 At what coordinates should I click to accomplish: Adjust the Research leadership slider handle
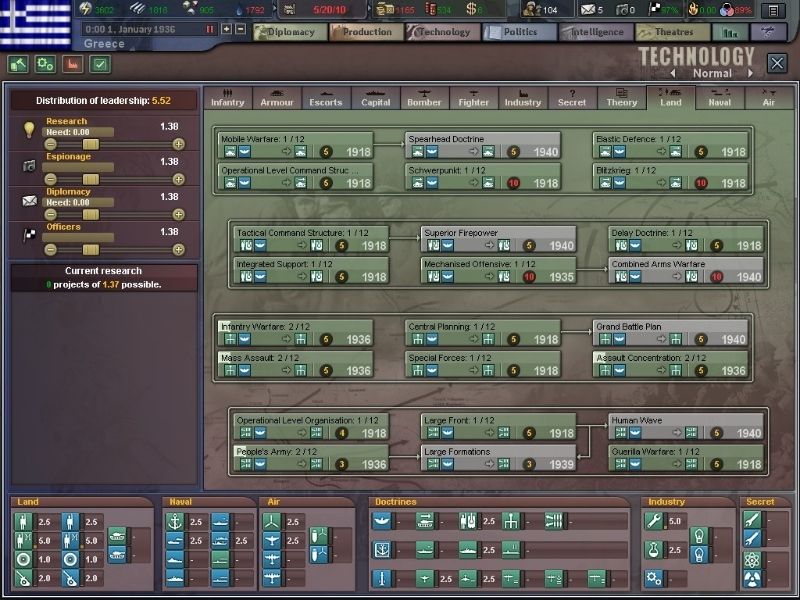click(x=91, y=144)
